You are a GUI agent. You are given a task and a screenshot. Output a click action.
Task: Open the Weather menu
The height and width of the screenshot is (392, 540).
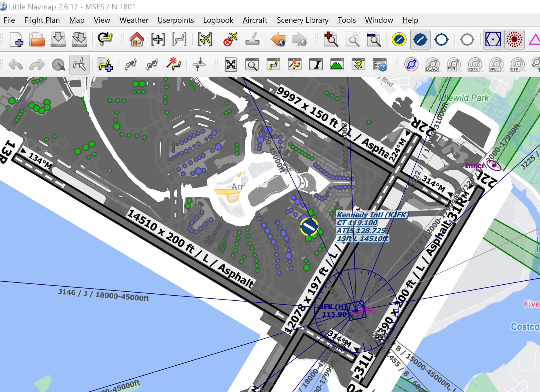(134, 20)
